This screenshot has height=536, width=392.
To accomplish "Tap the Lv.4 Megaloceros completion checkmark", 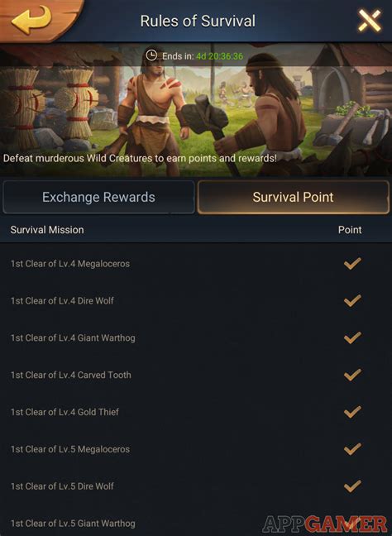I will [352, 264].
